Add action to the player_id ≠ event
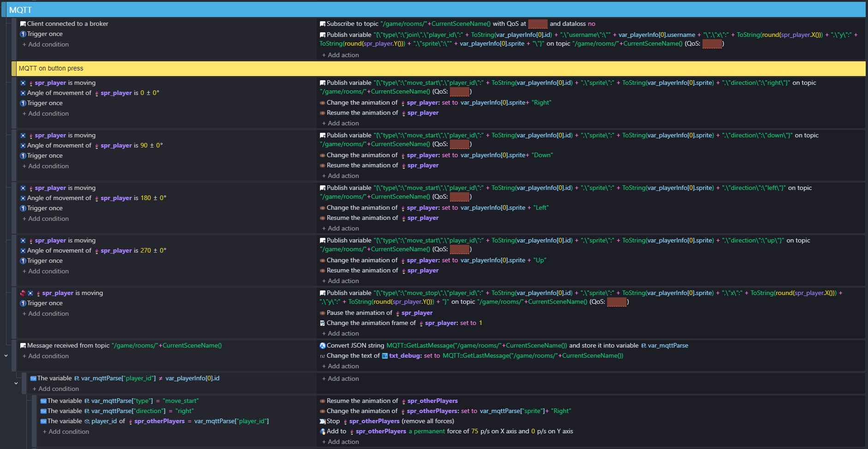Image resolution: width=868 pixels, height=449 pixels. (341, 379)
